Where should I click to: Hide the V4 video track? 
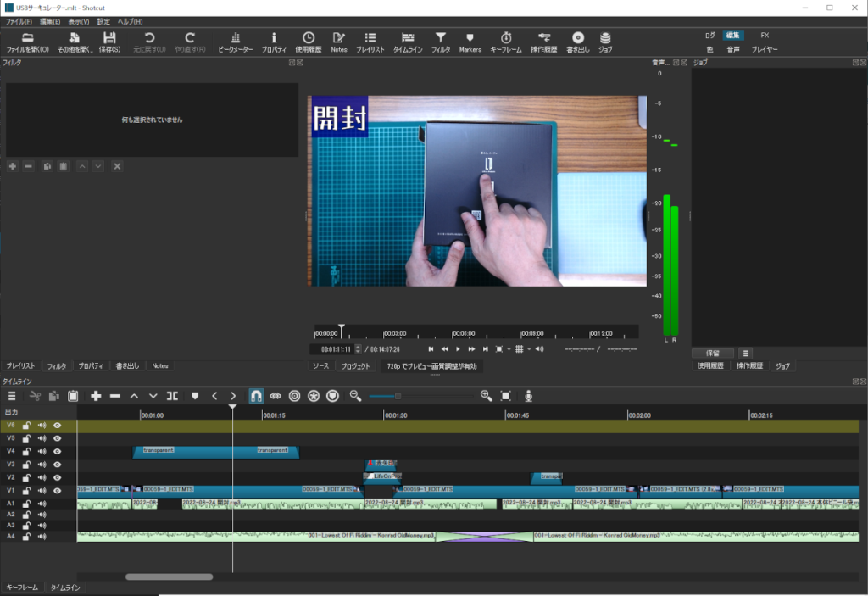pos(58,452)
